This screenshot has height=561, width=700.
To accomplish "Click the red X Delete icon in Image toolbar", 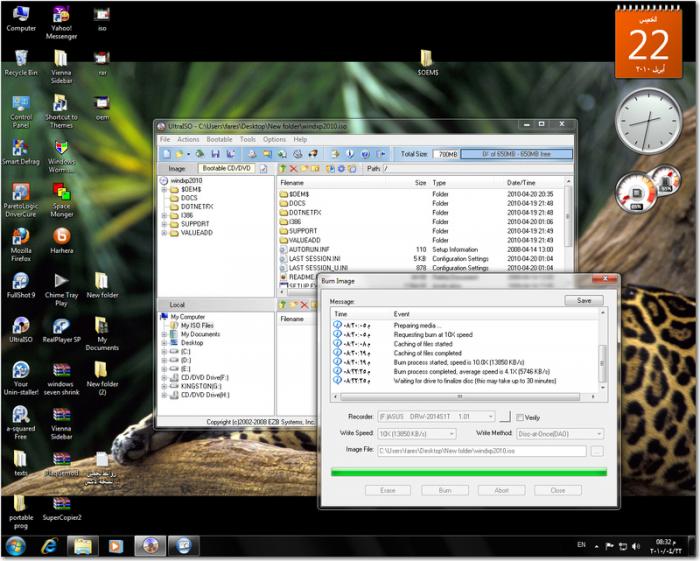I will [x=293, y=169].
